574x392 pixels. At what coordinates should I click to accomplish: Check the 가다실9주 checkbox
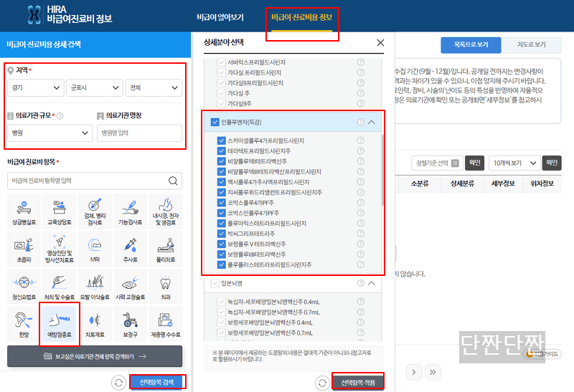pyautogui.click(x=221, y=103)
